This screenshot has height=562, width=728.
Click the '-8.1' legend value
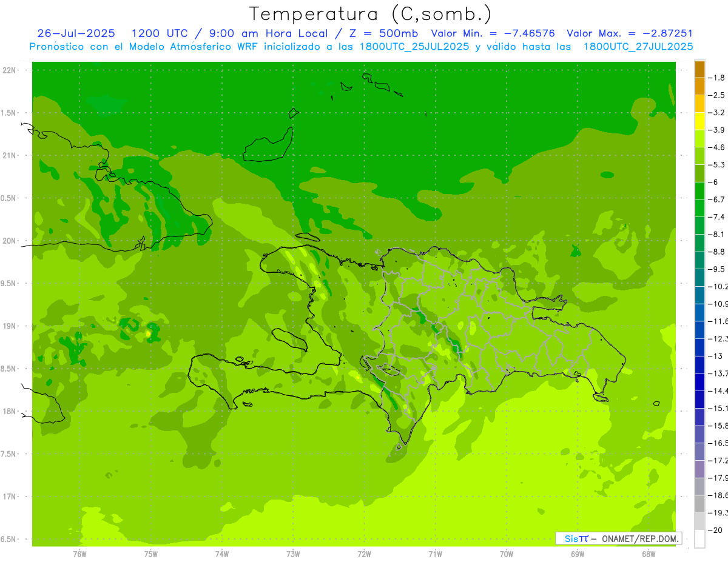point(718,234)
